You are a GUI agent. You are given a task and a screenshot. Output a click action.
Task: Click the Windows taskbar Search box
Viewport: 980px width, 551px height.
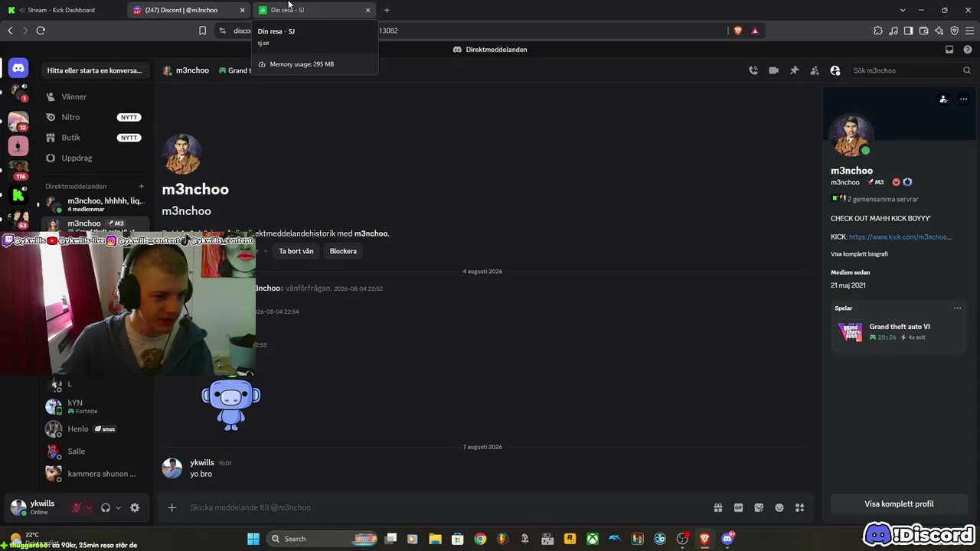coord(321,539)
